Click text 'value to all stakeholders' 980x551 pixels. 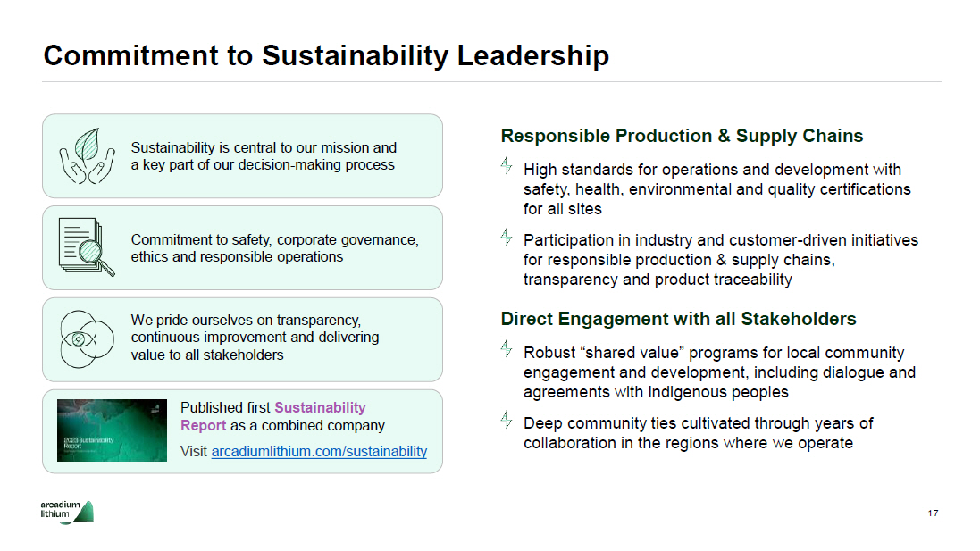click(207, 355)
